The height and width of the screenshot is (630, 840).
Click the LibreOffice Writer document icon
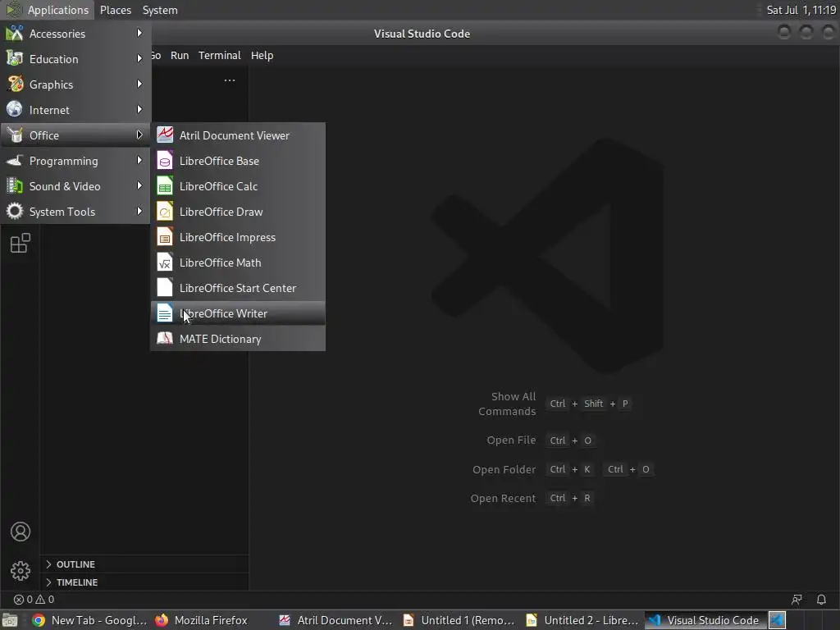click(x=165, y=313)
